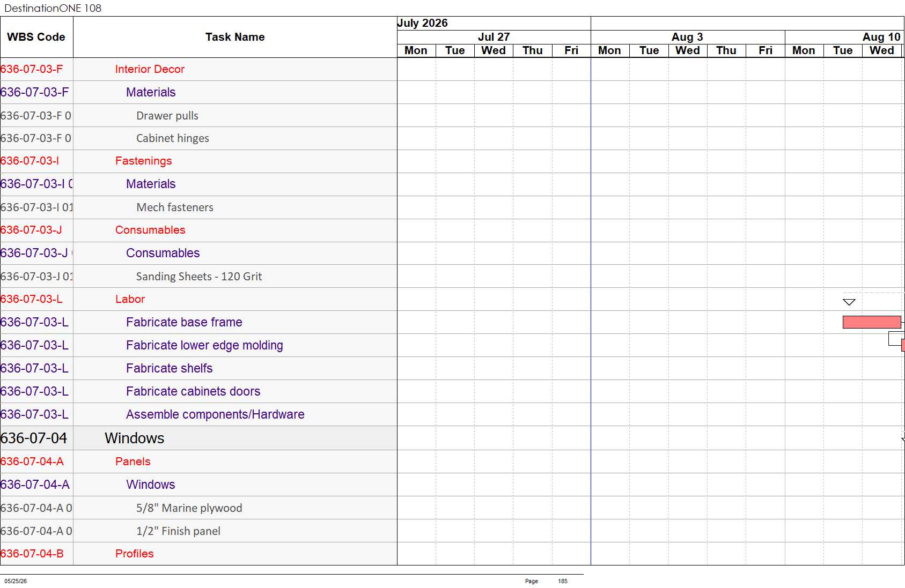905x588 pixels.
Task: Click the Thu column under Jul 27
Action: 533,50
